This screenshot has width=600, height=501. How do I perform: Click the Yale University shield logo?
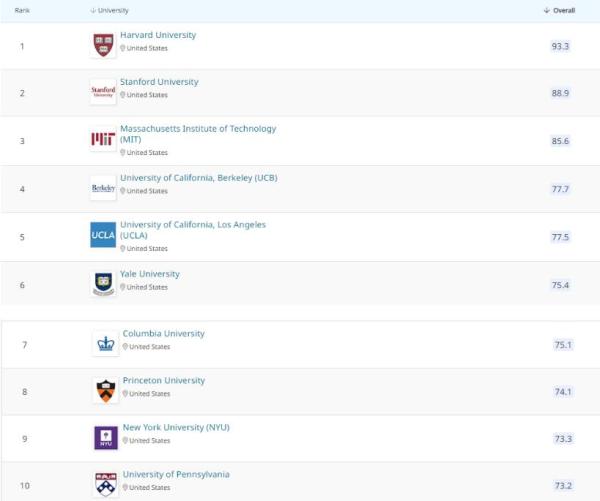103,284
